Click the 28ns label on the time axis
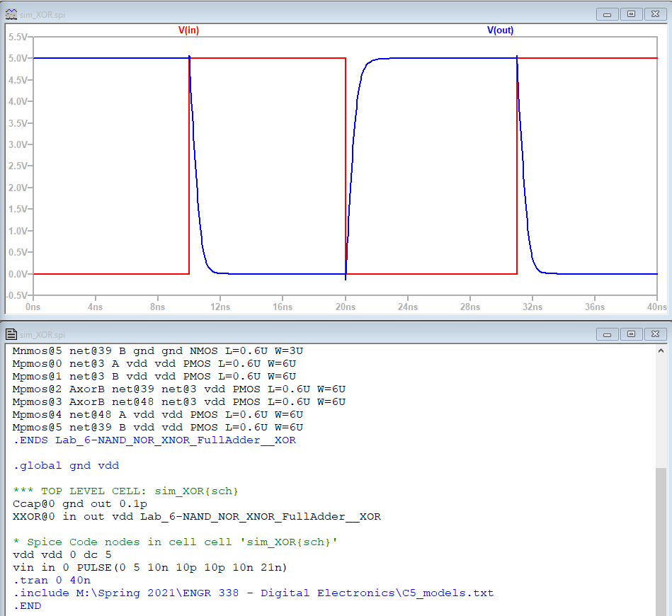The width and height of the screenshot is (672, 616). click(470, 307)
